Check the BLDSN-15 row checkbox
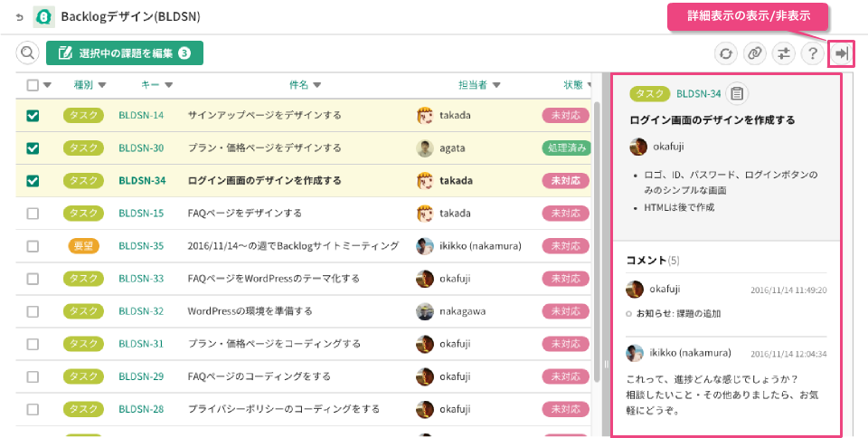Screen dimensions: 868x438 coord(33,214)
